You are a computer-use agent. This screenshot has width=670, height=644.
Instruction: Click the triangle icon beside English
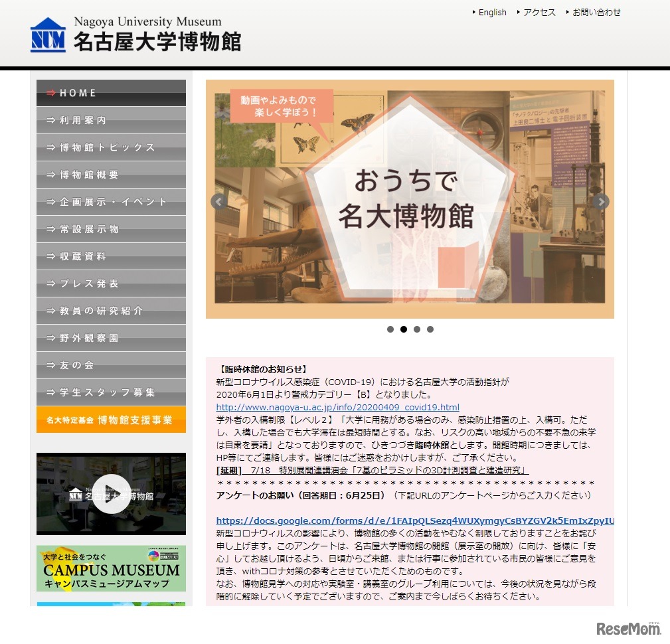pyautogui.click(x=473, y=12)
